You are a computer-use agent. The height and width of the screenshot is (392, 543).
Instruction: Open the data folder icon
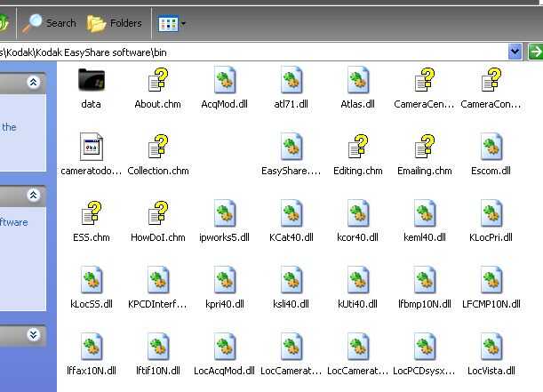91,80
